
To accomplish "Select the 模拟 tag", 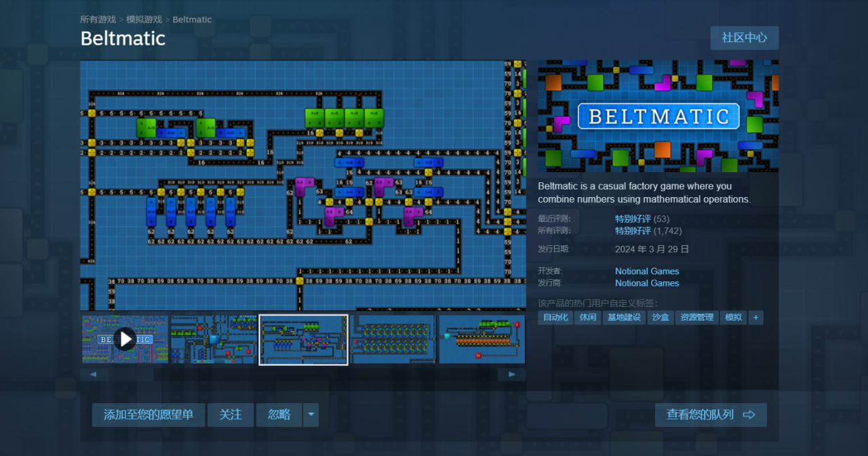I will [x=733, y=317].
